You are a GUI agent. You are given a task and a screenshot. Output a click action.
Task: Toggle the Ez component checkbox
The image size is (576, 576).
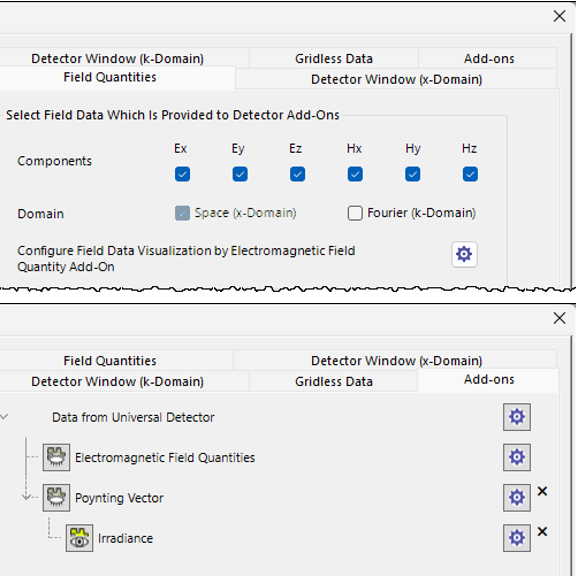click(297, 174)
